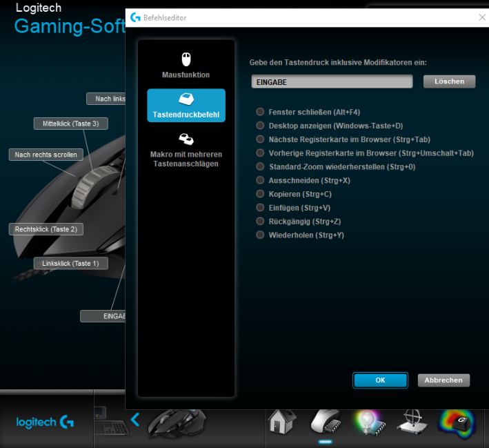This screenshot has width=489, height=448.
Task: Click the keystroke input field showing EINGABE
Action: [x=332, y=81]
